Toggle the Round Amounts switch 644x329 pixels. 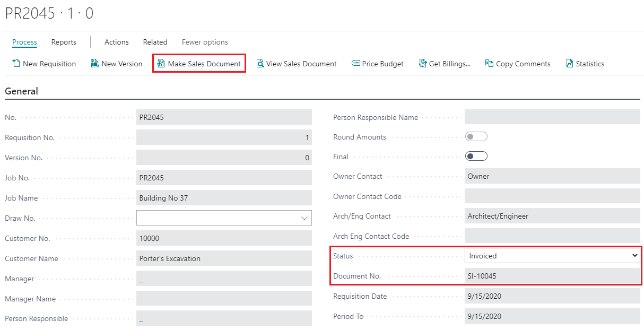coord(476,137)
